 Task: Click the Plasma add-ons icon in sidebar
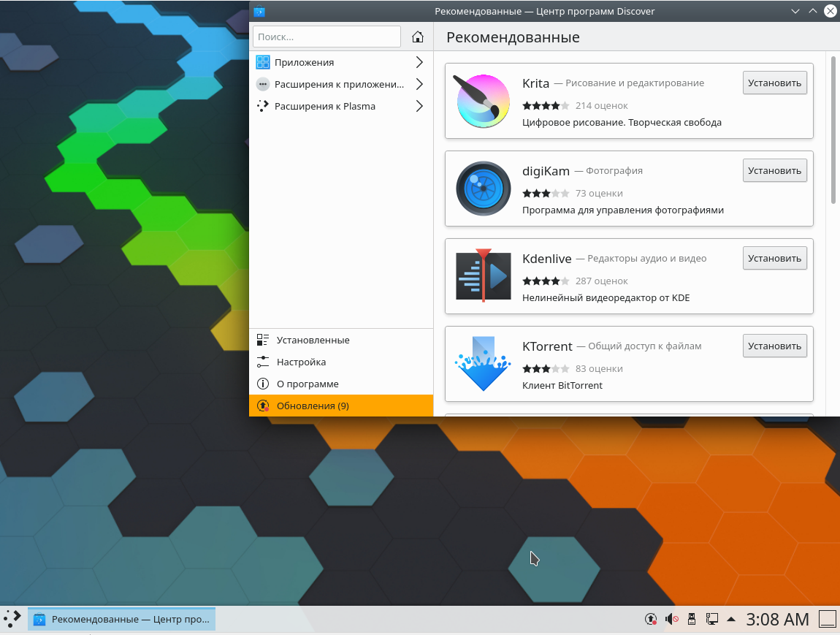point(262,106)
